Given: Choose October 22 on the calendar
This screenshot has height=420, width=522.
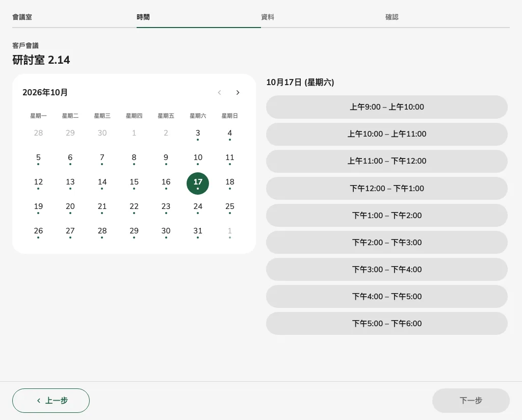Looking at the screenshot, I should (134, 207).
